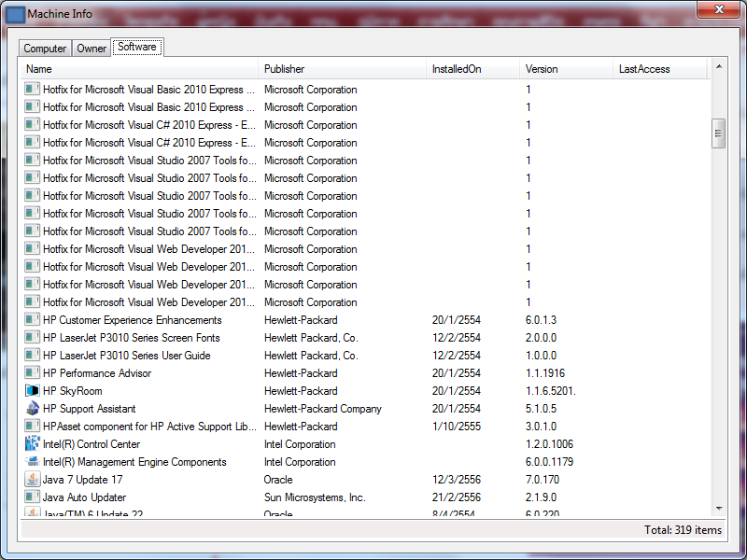Click version 5.1.0.5 cell

(x=542, y=409)
